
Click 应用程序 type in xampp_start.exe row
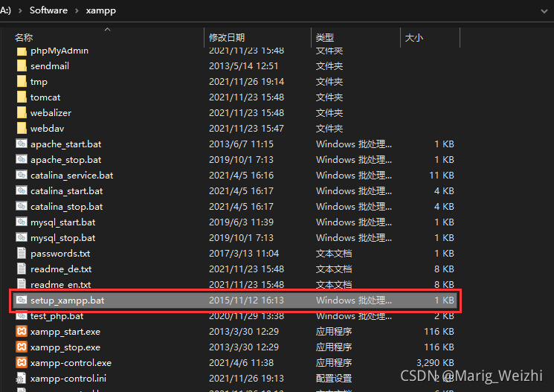tap(334, 332)
